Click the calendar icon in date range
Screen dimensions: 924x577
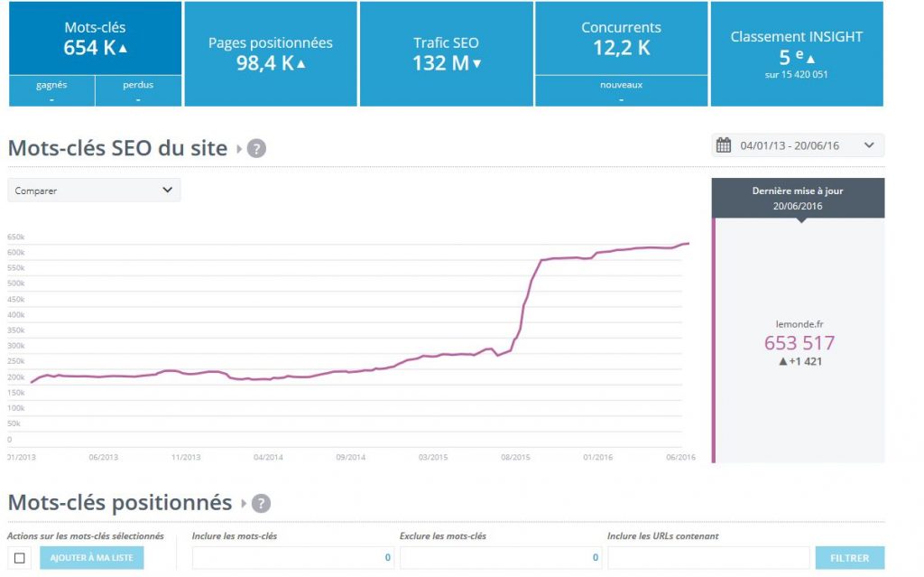tap(723, 145)
